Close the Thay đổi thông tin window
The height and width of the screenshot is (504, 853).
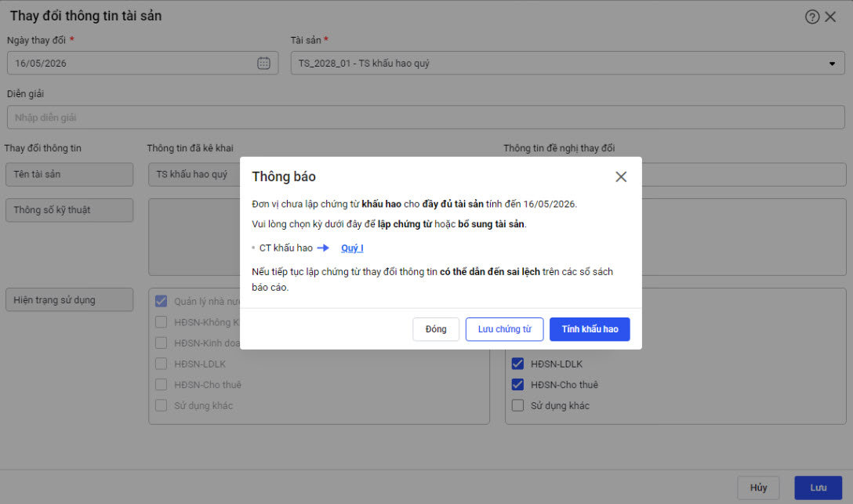click(x=831, y=16)
